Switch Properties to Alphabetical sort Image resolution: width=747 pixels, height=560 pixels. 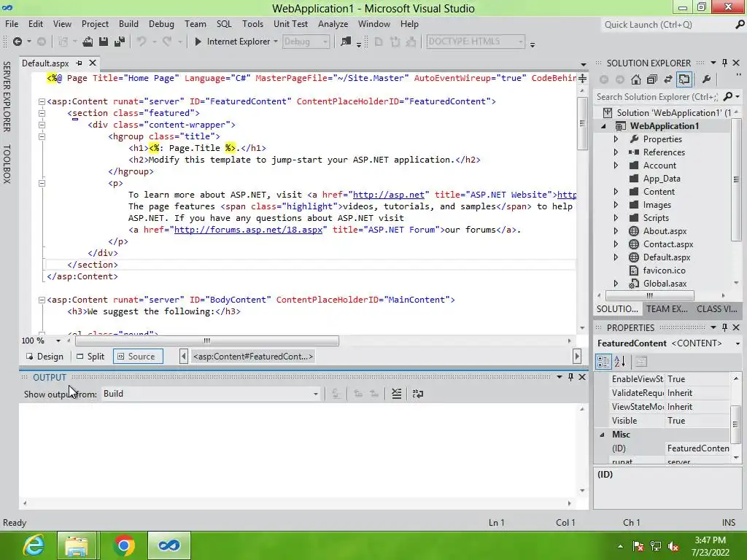pos(620,362)
